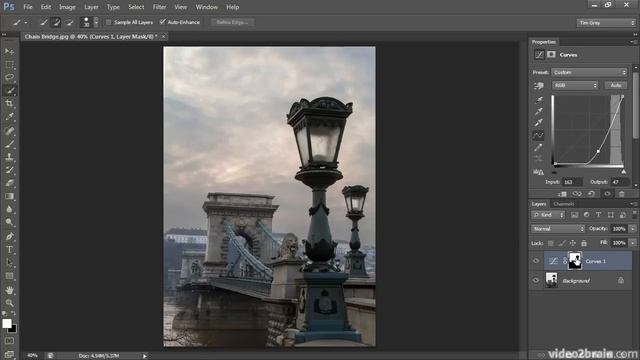The width and height of the screenshot is (640, 360).
Task: Toggle adjustment layers filter
Action: (587, 215)
